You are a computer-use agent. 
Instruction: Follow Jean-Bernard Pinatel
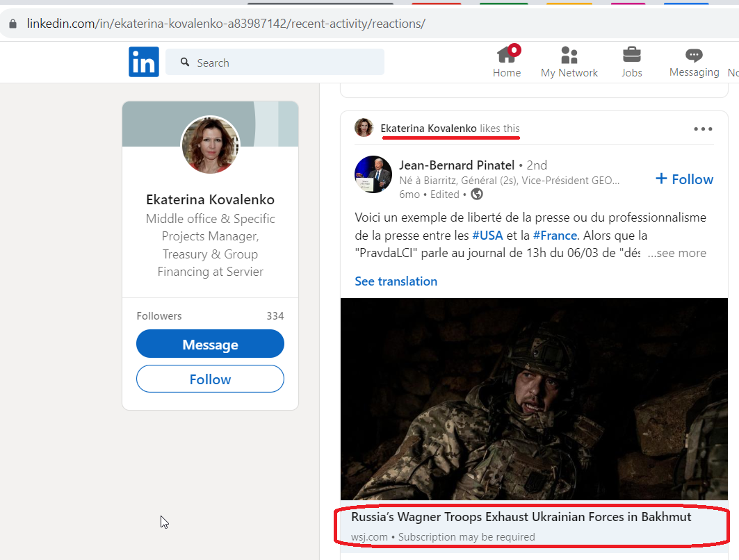684,179
